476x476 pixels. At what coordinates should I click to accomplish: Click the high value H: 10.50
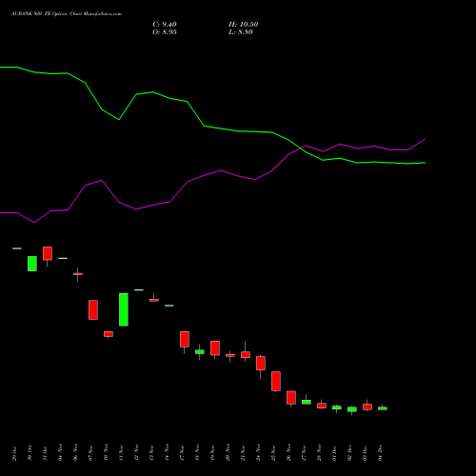tap(243, 25)
